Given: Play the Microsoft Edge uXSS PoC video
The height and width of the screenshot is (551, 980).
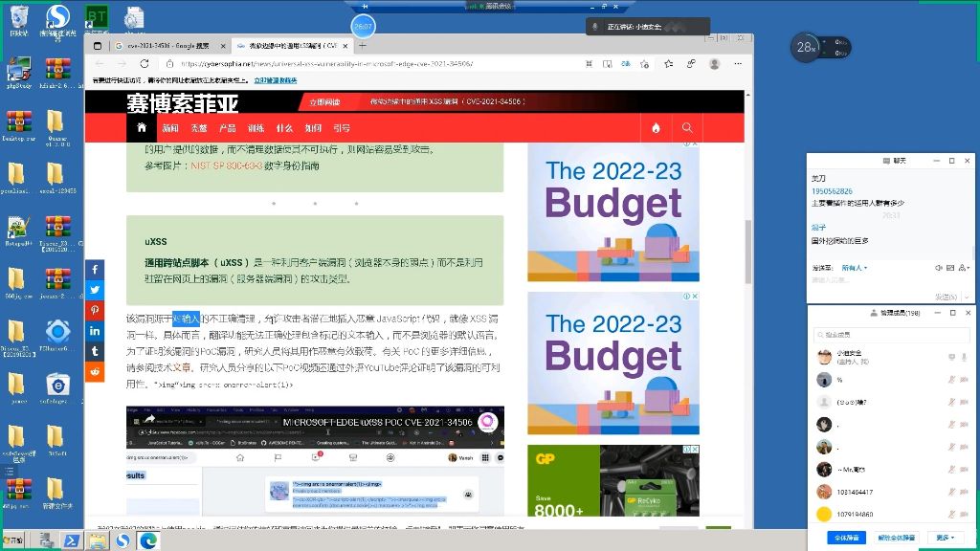Looking at the screenshot, I should 315,461.
